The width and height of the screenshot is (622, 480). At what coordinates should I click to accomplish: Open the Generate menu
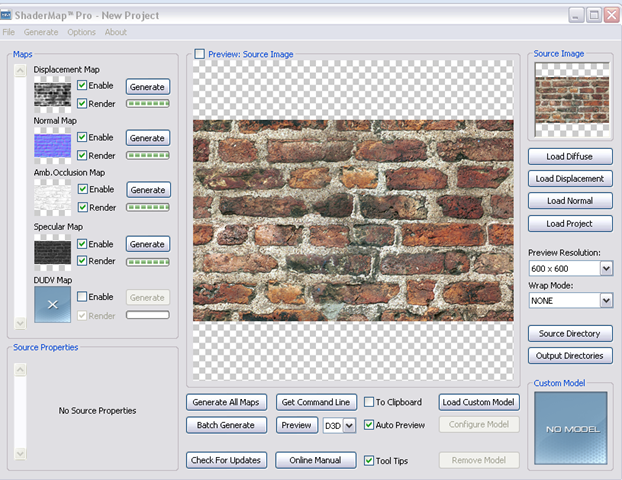[41, 32]
